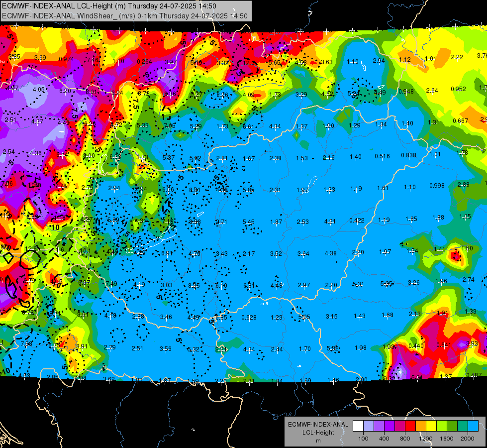Click the wind shear value '1.61'
Image resolution: width=487 pixels, height=448 pixels.
(x=383, y=188)
